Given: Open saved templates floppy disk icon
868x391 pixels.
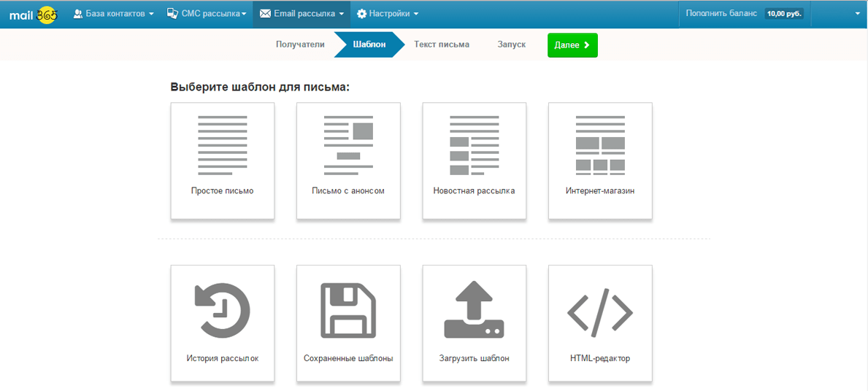Looking at the screenshot, I should click(348, 310).
